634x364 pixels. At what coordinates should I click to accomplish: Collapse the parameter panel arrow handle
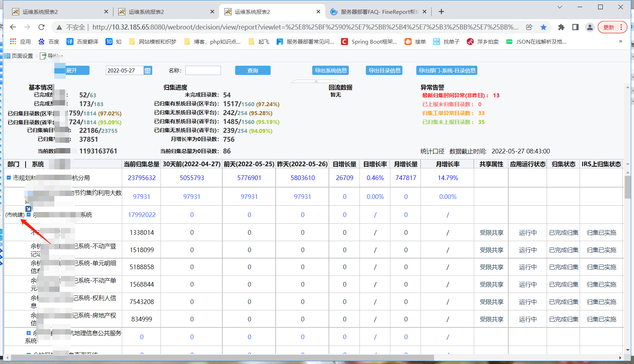click(x=316, y=81)
